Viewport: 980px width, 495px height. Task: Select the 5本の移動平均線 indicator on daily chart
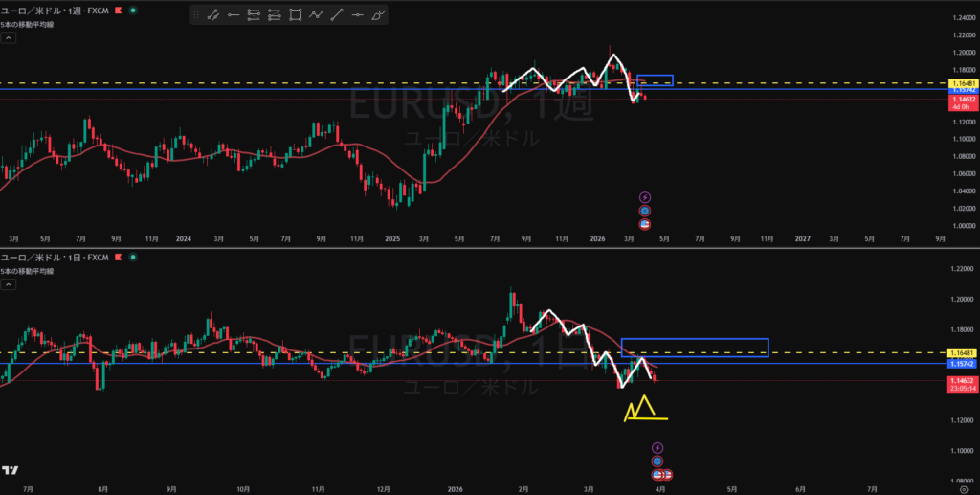pyautogui.click(x=29, y=272)
